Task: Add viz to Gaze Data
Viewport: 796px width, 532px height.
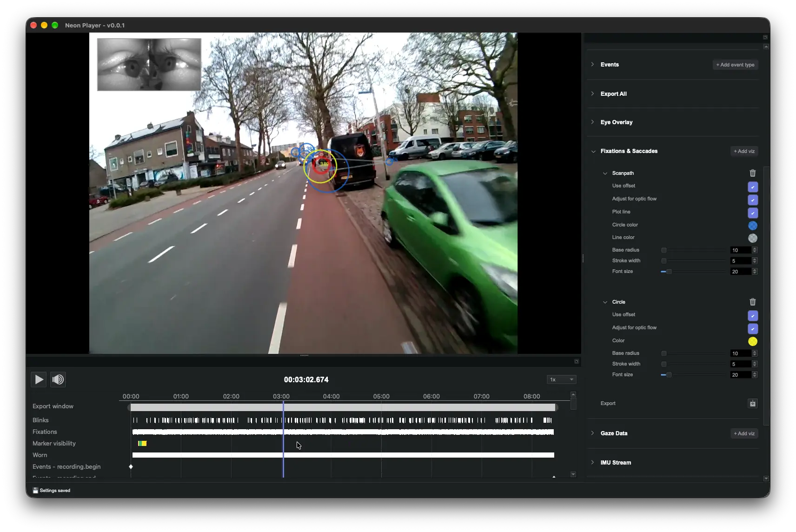Action: [744, 434]
